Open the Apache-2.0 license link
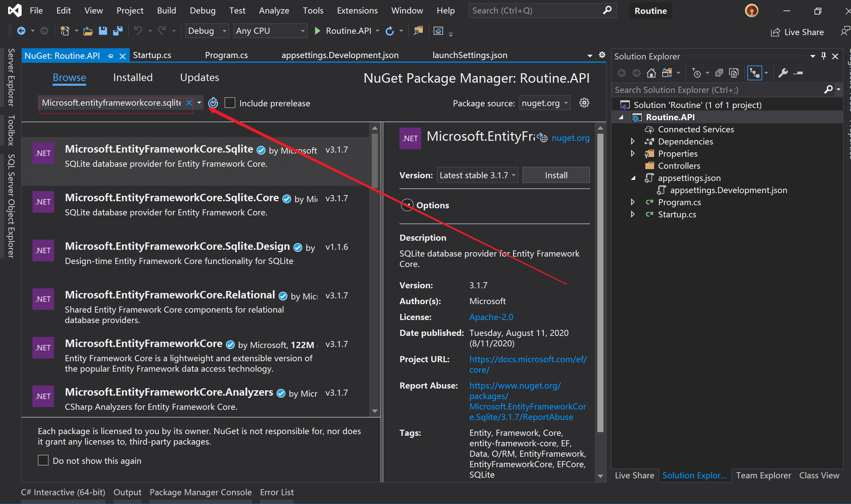851x504 pixels. tap(491, 317)
